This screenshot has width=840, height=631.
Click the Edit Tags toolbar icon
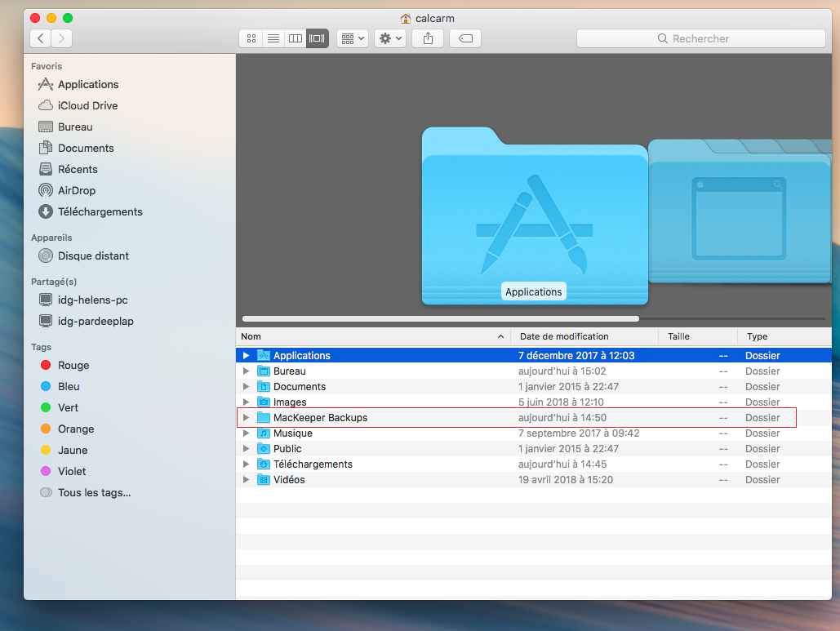pyautogui.click(x=465, y=38)
